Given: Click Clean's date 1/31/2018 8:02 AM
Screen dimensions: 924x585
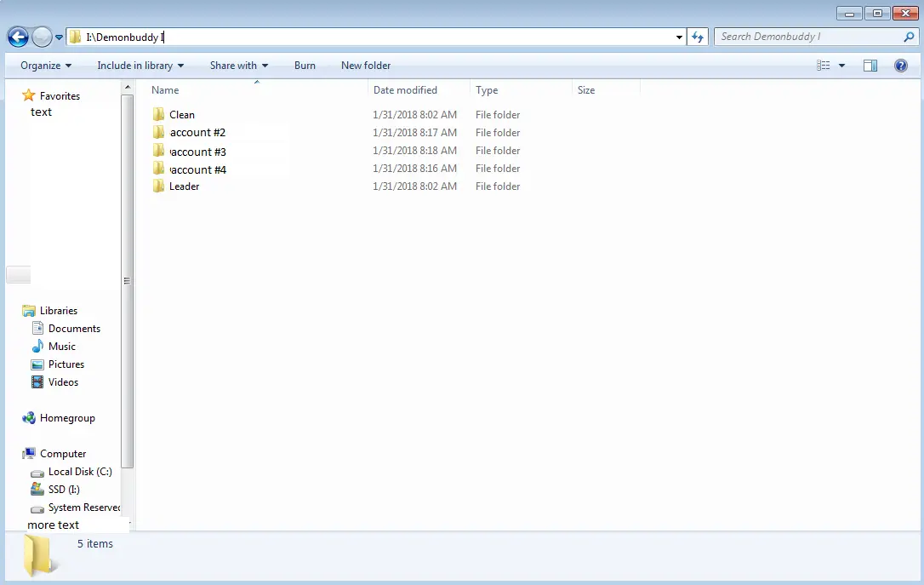Looking at the screenshot, I should click(x=414, y=114).
